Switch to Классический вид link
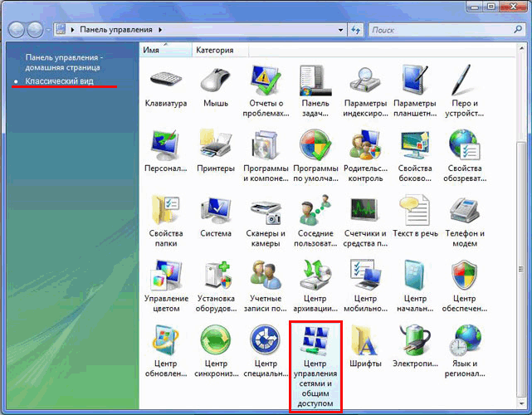The height and width of the screenshot is (415, 532). [60, 81]
